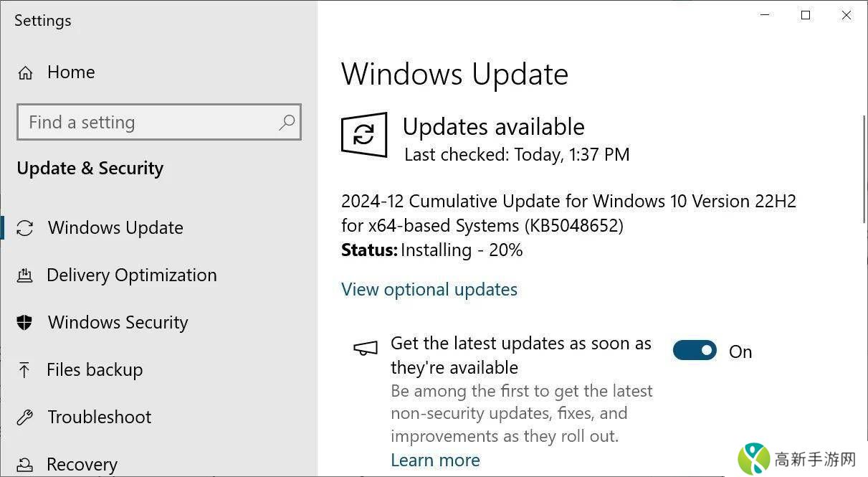868x477 pixels.
Task: Click the Windows Update sync arrows icon
Action: click(x=25, y=228)
